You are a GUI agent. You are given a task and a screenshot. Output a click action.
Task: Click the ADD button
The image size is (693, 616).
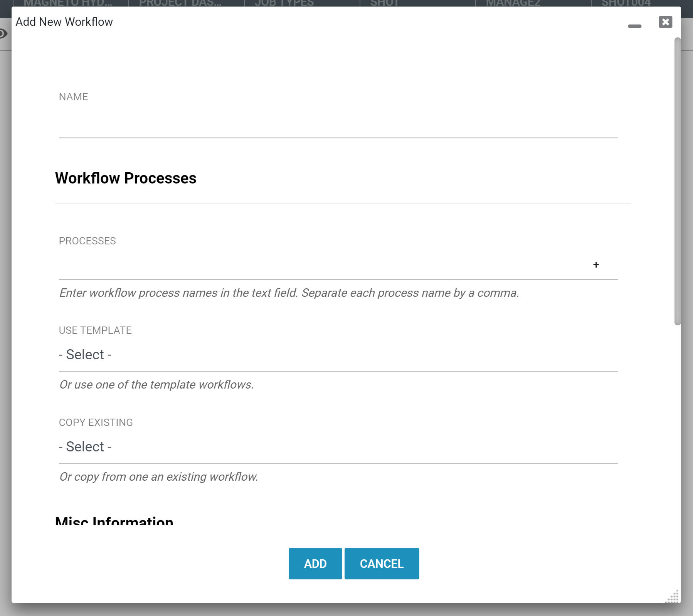[315, 564]
